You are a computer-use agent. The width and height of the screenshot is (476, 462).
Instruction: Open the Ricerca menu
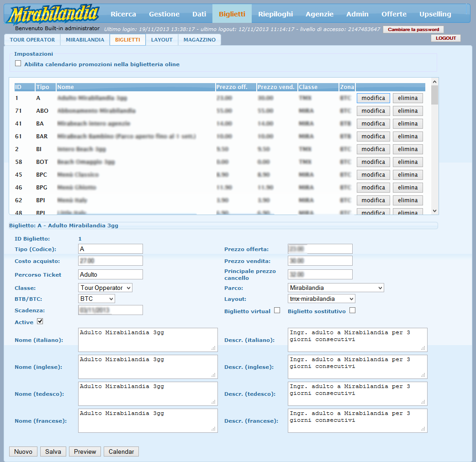(123, 14)
